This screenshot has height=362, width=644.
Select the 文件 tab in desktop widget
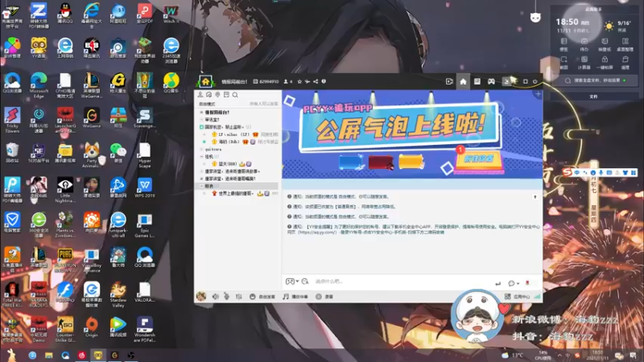coord(593,97)
